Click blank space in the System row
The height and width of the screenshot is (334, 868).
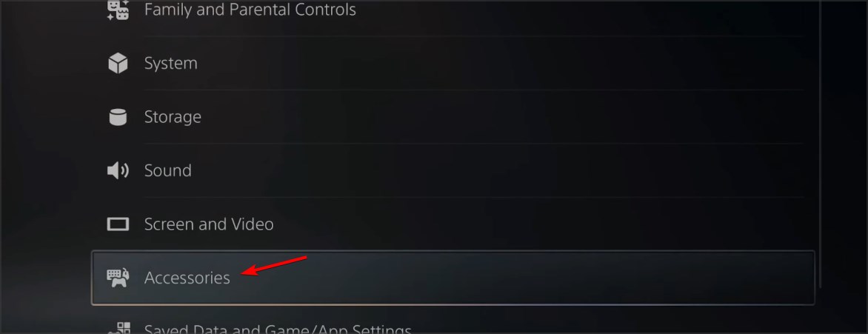coord(498,63)
